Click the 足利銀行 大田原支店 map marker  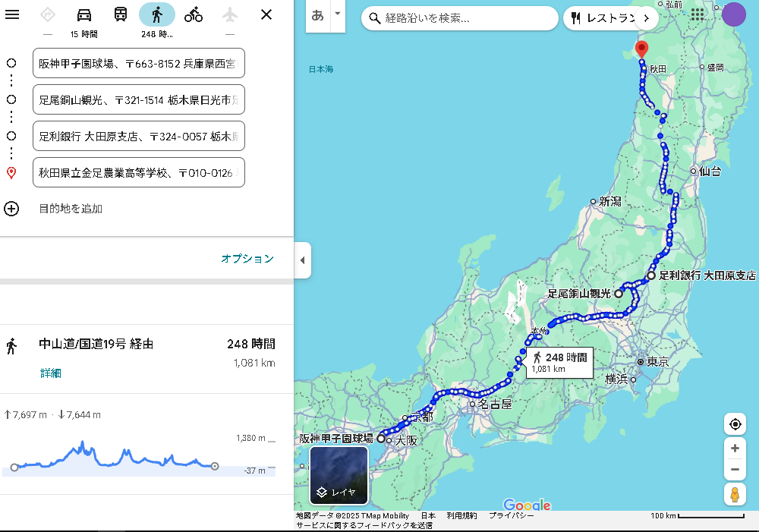[x=651, y=275]
